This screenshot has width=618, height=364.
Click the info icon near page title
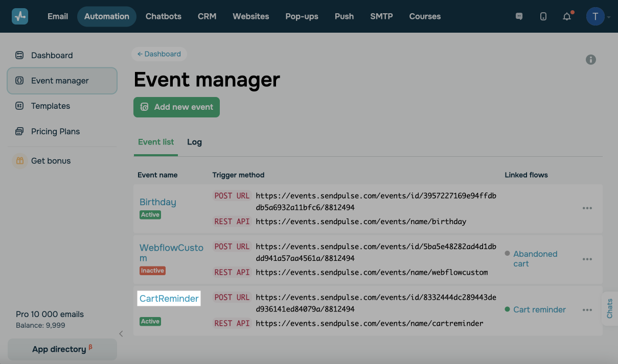tap(591, 60)
